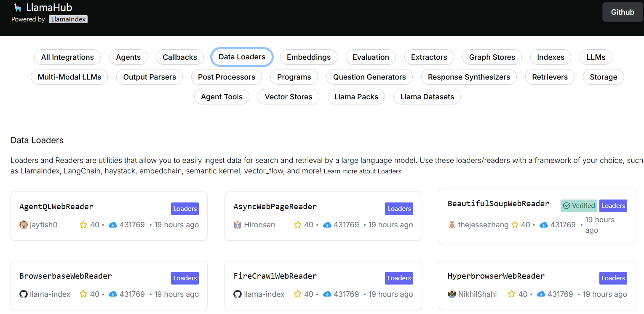Click download cloud icon on AgentQLWebReader card
644x314 pixels.
(113, 225)
